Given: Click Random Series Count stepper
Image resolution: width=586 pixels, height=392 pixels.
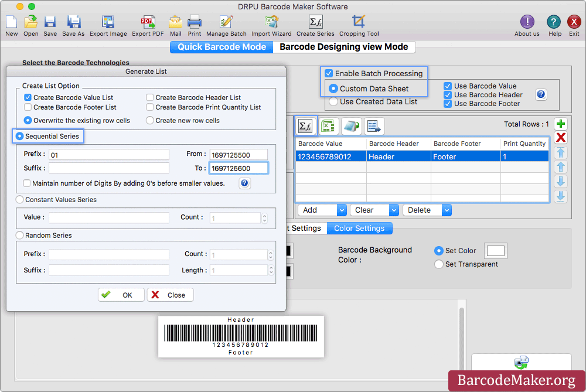Looking at the screenshot, I should pyautogui.click(x=271, y=255).
